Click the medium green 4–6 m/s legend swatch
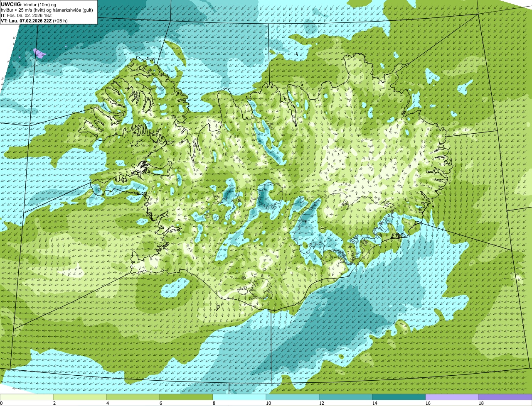Image resolution: width=532 pixels, height=406 pixels. click(133, 397)
